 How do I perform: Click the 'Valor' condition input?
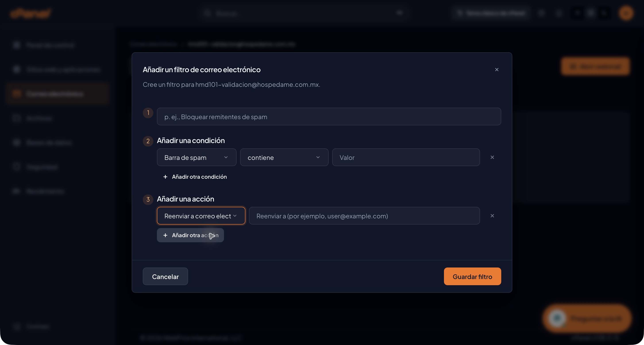pyautogui.click(x=406, y=157)
